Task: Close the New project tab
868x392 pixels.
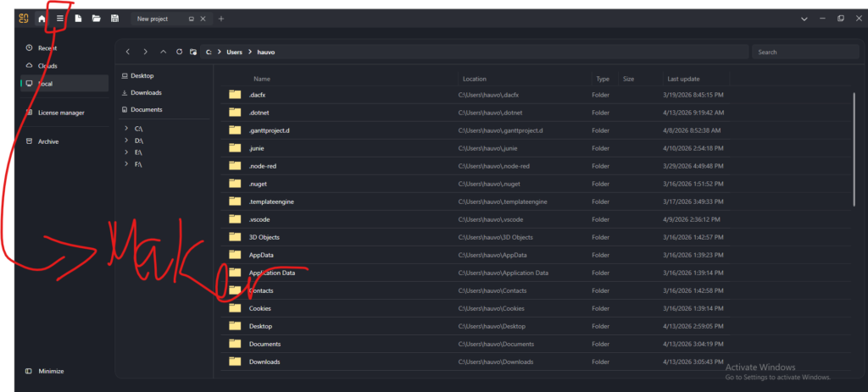Action: point(204,19)
